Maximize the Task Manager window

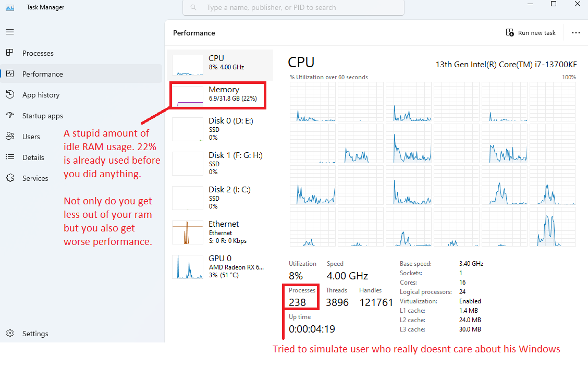pyautogui.click(x=554, y=4)
